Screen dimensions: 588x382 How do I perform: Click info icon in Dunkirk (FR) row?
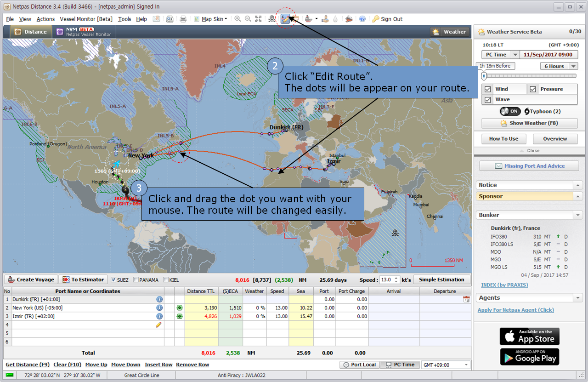pyautogui.click(x=159, y=299)
